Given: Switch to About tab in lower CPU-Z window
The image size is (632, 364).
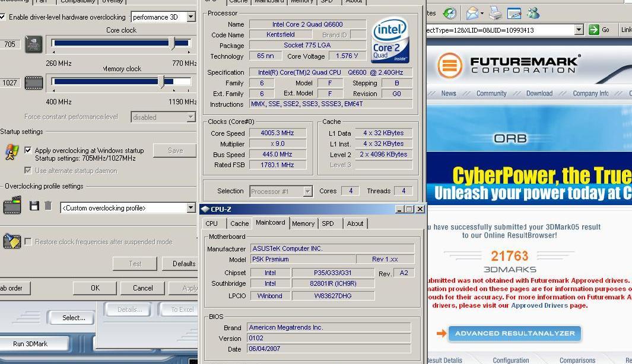Looking at the screenshot, I should pos(355,223).
